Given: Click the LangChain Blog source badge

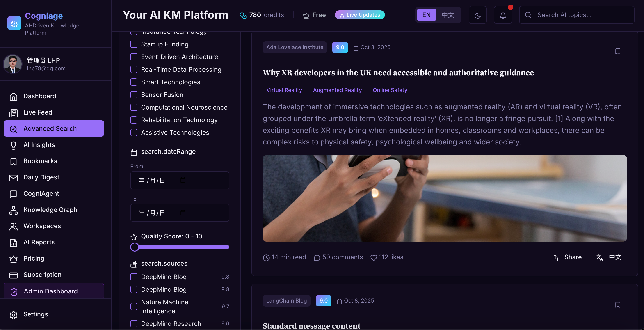Looking at the screenshot, I should click(286, 301).
